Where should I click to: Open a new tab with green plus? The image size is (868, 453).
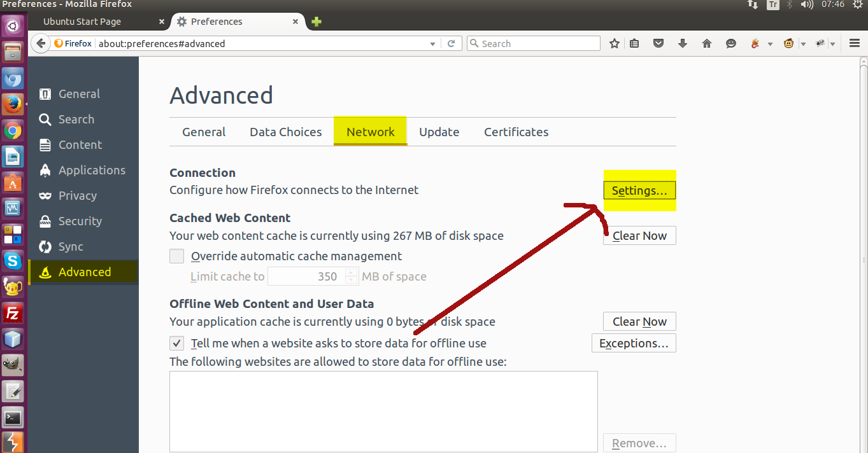pyautogui.click(x=317, y=22)
